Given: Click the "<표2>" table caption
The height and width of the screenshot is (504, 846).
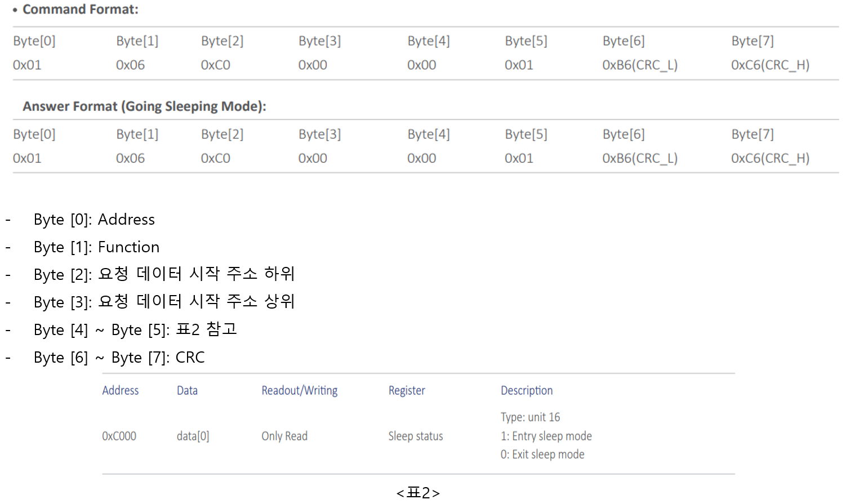Looking at the screenshot, I should tap(418, 493).
